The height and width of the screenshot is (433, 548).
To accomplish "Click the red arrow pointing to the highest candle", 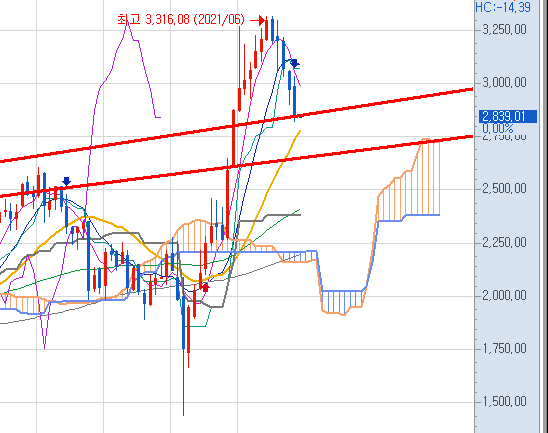I will click(258, 21).
